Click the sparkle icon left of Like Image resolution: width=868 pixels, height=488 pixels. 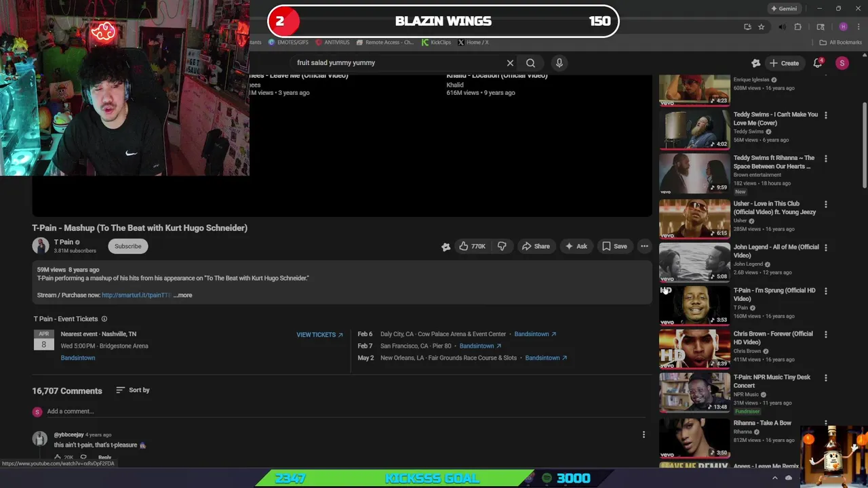(446, 247)
